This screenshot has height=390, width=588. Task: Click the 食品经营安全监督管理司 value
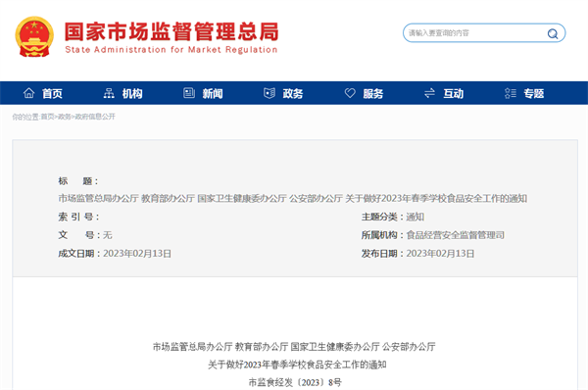coord(456,235)
